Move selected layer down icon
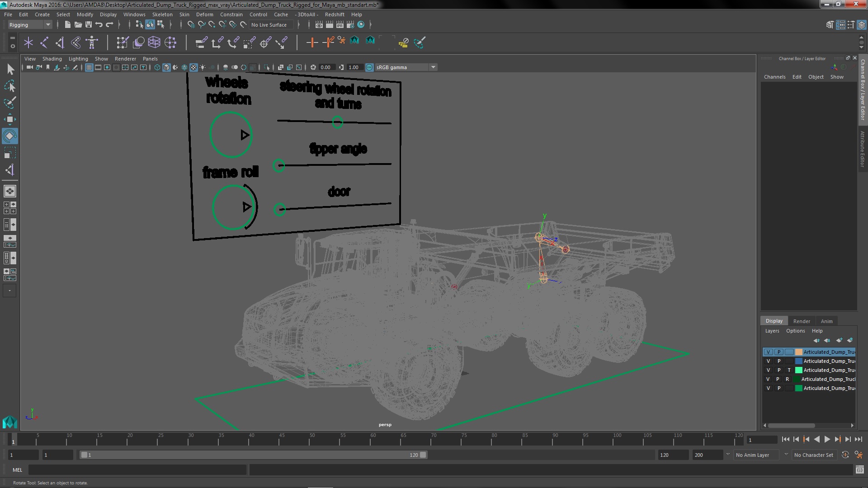This screenshot has width=868, height=488. click(x=827, y=340)
